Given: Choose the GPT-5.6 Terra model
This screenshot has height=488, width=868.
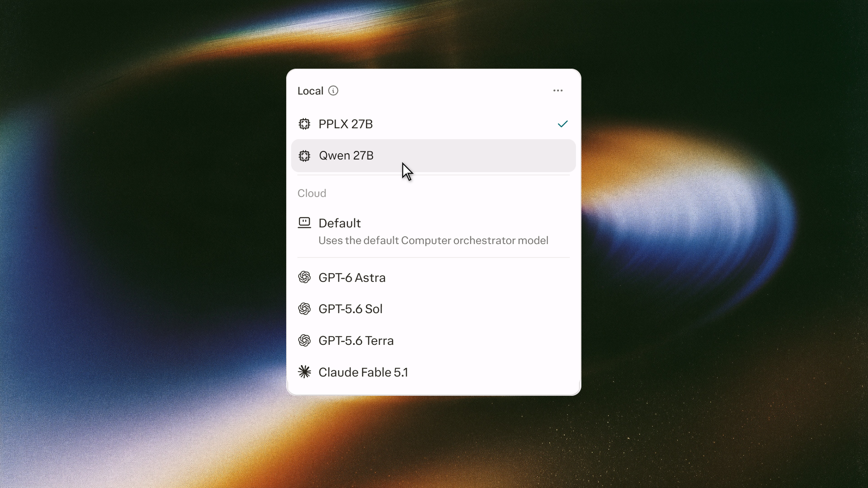Looking at the screenshot, I should (x=434, y=341).
